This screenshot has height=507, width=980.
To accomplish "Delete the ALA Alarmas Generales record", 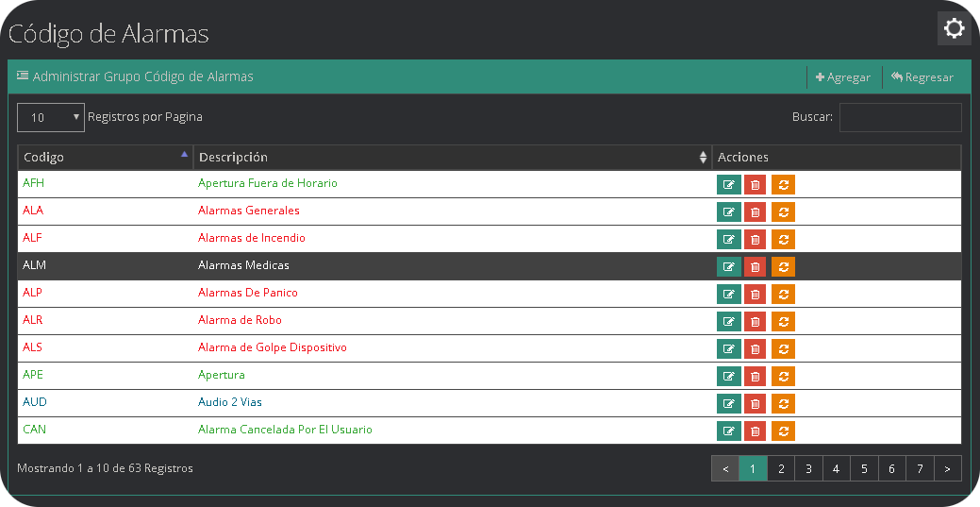I will click(x=755, y=212).
